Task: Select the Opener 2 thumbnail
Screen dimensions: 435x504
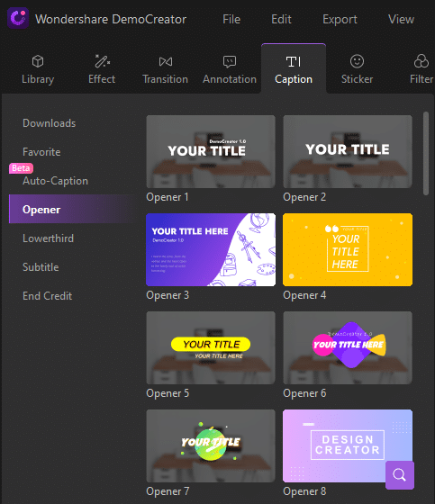Action: (348, 152)
